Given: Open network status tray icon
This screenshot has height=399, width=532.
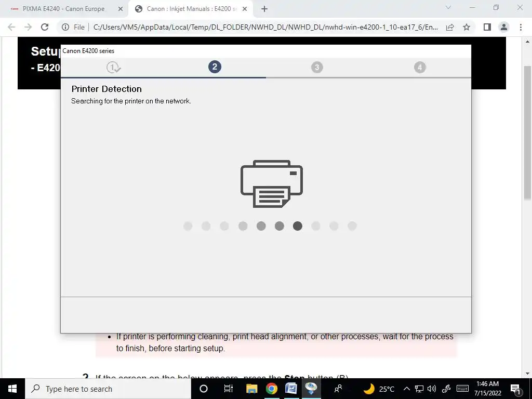Looking at the screenshot, I should pos(419,389).
